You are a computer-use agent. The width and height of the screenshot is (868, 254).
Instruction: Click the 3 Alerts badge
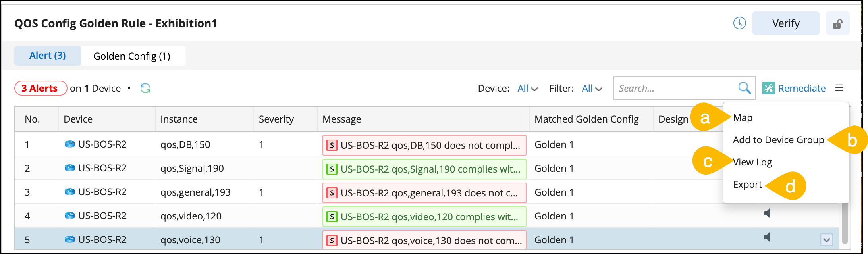tap(40, 88)
